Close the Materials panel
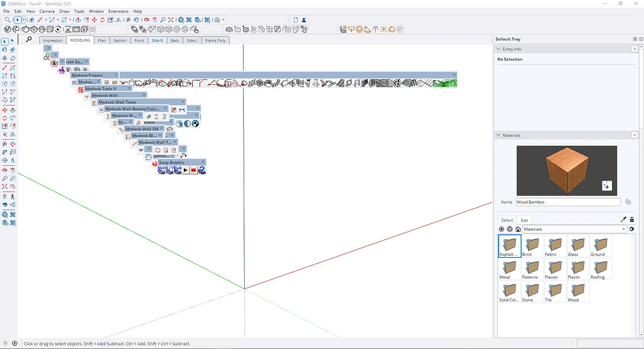The height and width of the screenshot is (349, 644). coord(635,135)
